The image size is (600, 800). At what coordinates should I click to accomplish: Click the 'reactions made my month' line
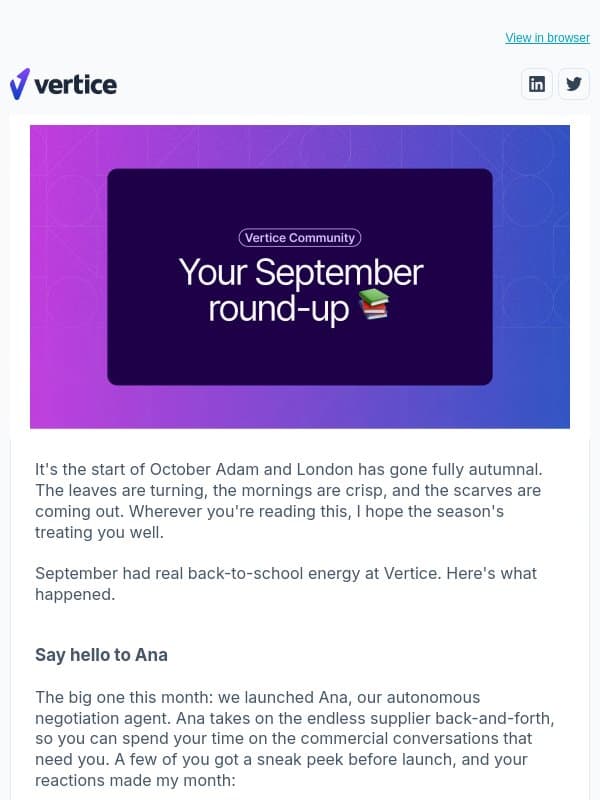135,781
